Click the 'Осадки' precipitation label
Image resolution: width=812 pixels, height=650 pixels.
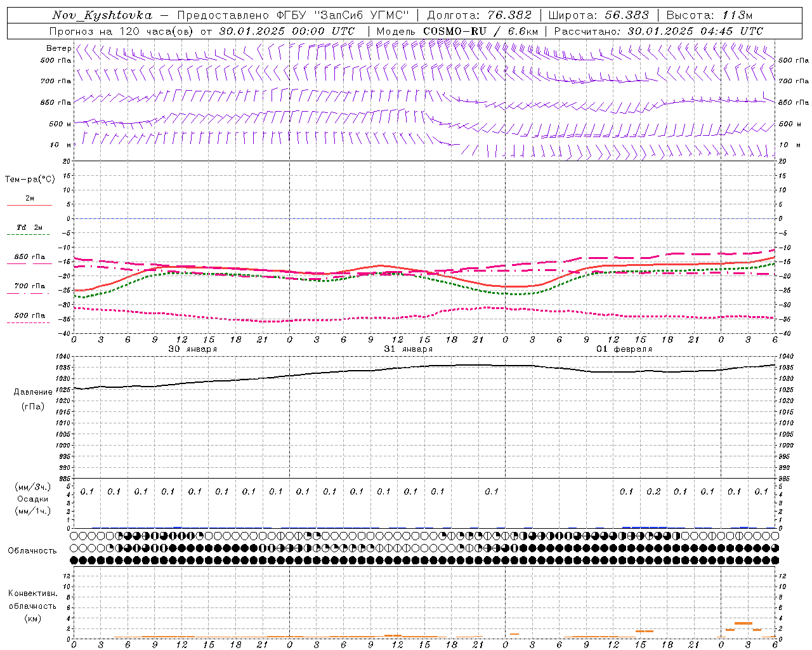pos(32,499)
